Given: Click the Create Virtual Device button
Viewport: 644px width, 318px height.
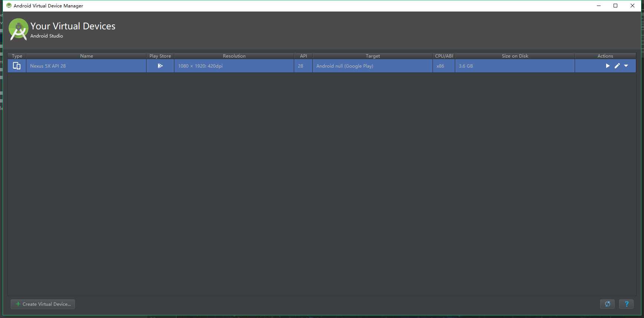Looking at the screenshot, I should point(43,304).
